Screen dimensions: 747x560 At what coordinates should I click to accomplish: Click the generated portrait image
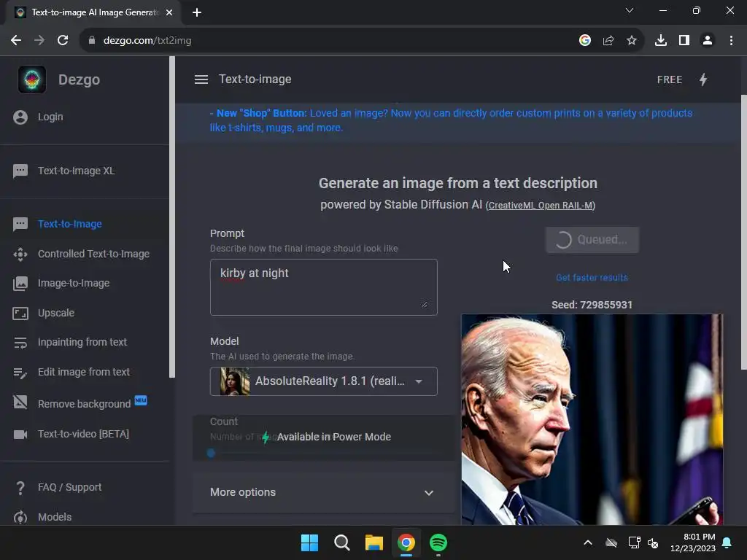(592, 419)
